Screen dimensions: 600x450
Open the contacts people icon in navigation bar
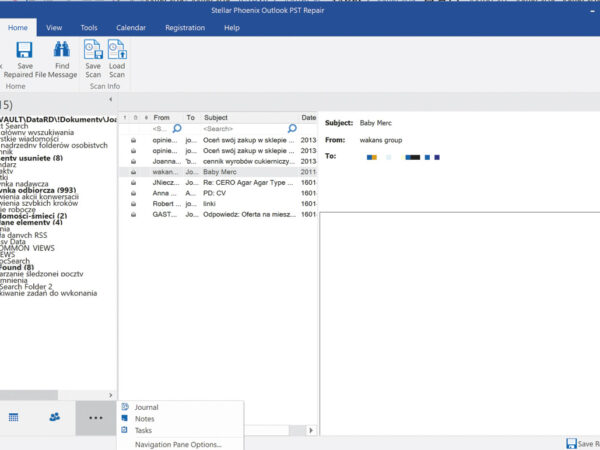(x=54, y=417)
